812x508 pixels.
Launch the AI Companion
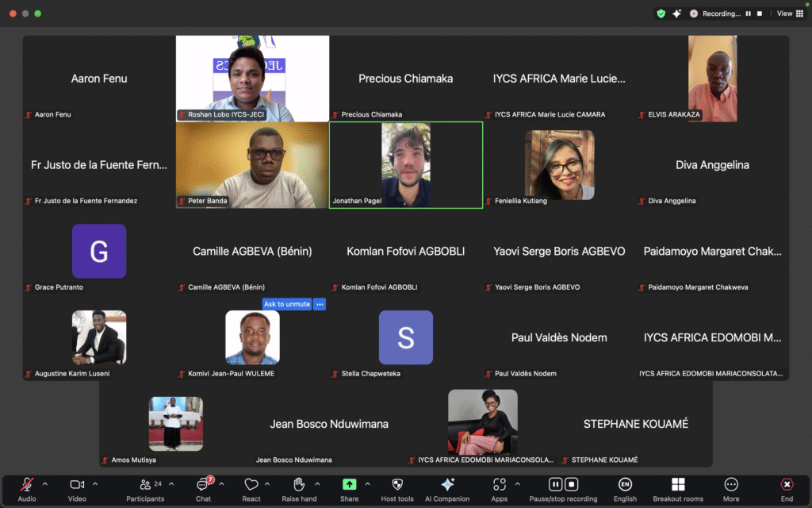pos(447,489)
